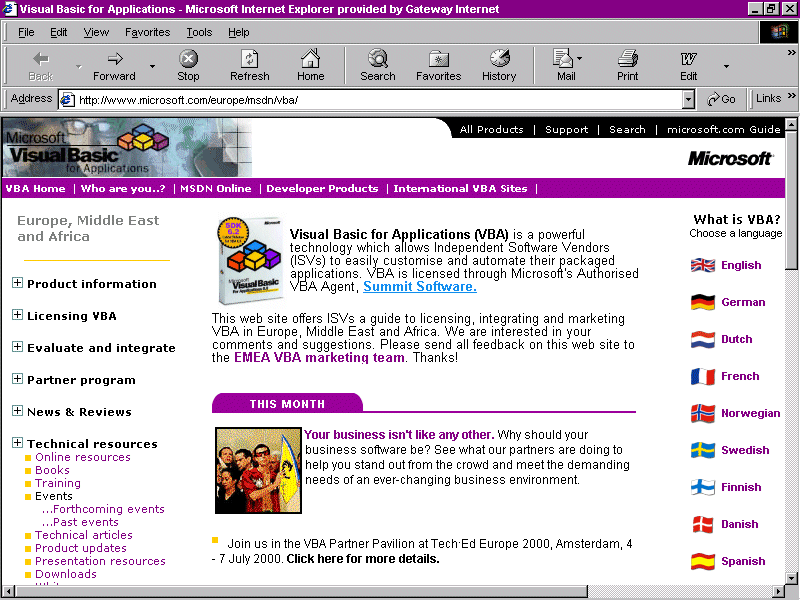Expand Evaluate and integrate section
Screen dimensions: 800x600
click(x=17, y=347)
